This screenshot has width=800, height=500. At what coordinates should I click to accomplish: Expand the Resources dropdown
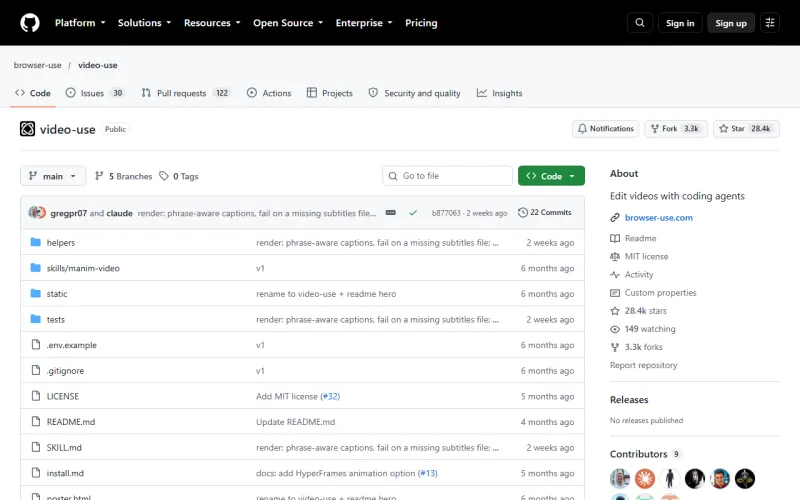(212, 23)
